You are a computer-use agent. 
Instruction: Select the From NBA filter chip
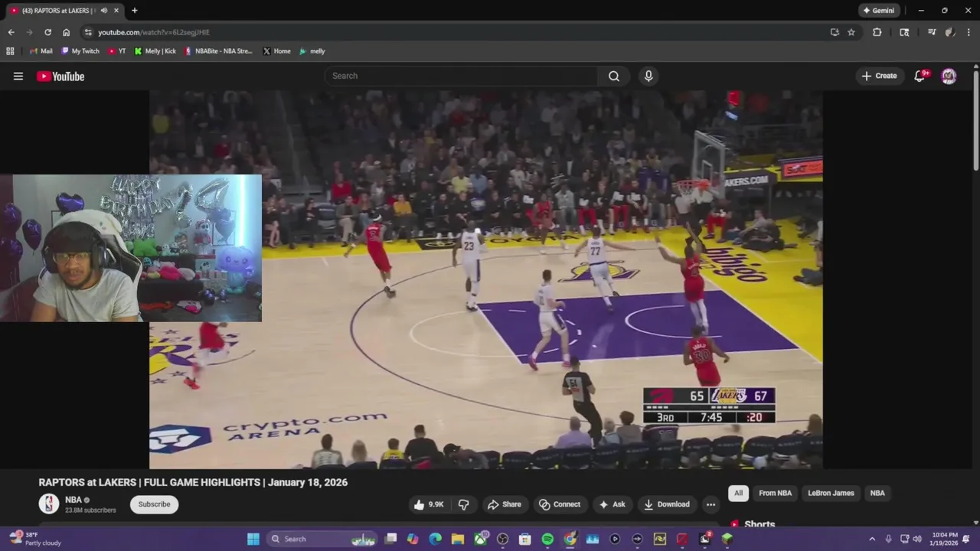coord(775,493)
